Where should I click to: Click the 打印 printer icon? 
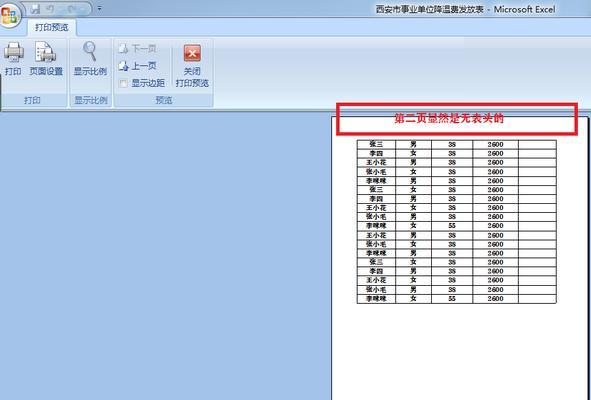[14, 52]
